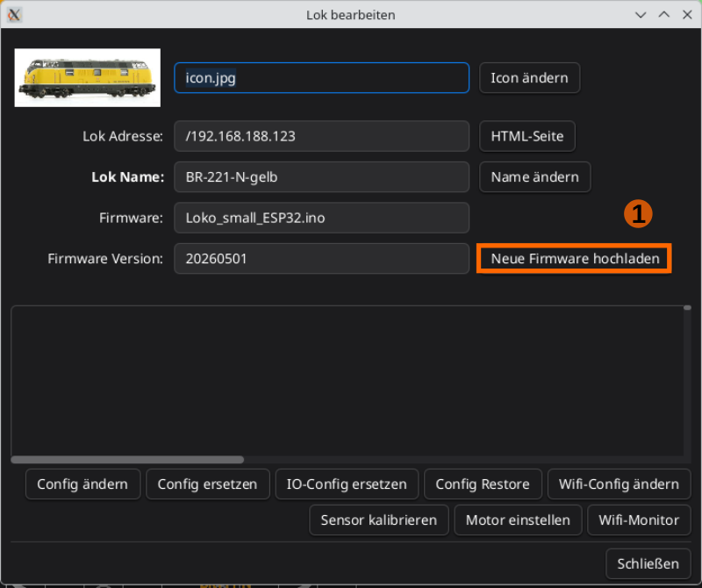The width and height of the screenshot is (702, 588).
Task: Click Name ändern button
Action: pos(534,177)
